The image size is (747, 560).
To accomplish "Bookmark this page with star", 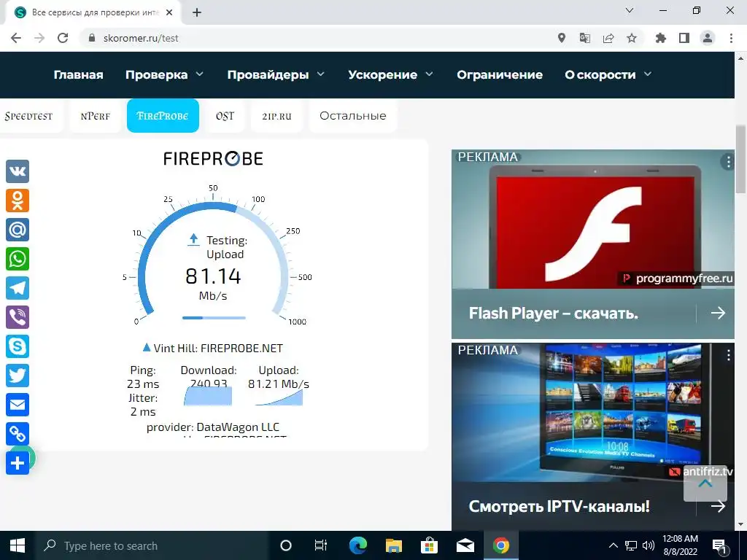I will pos(632,38).
